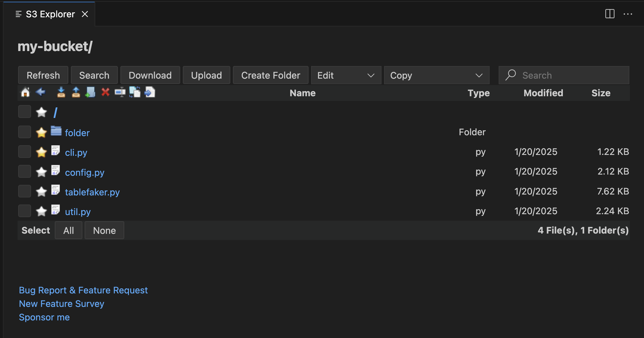Click the move file icon
The image size is (644, 338).
[149, 92]
